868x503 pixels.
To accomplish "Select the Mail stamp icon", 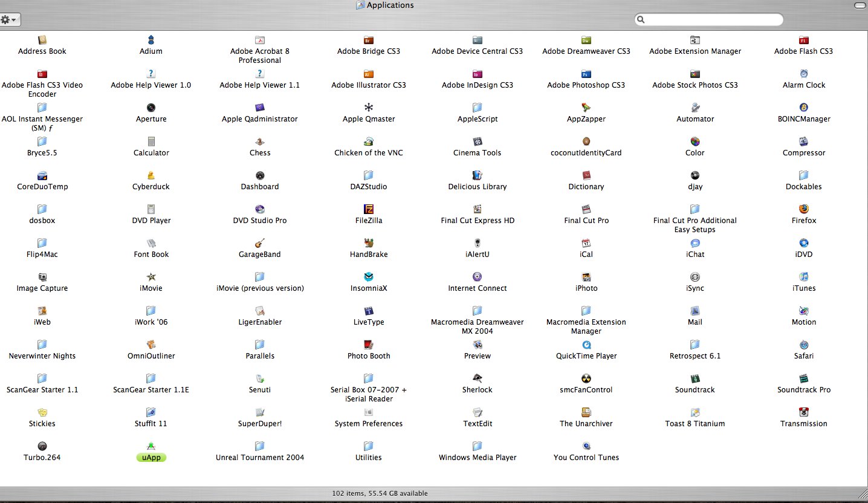I will tap(695, 311).
